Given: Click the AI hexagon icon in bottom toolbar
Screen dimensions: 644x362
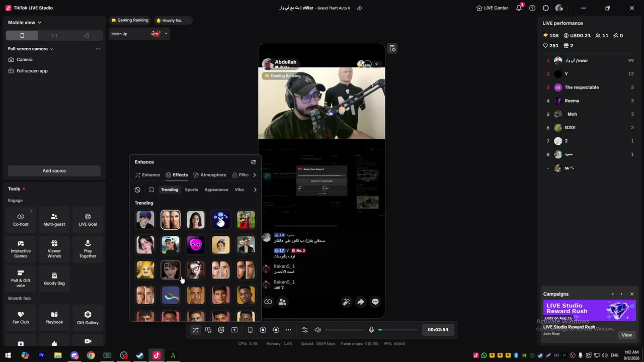Looking at the screenshot, I should click(221, 330).
